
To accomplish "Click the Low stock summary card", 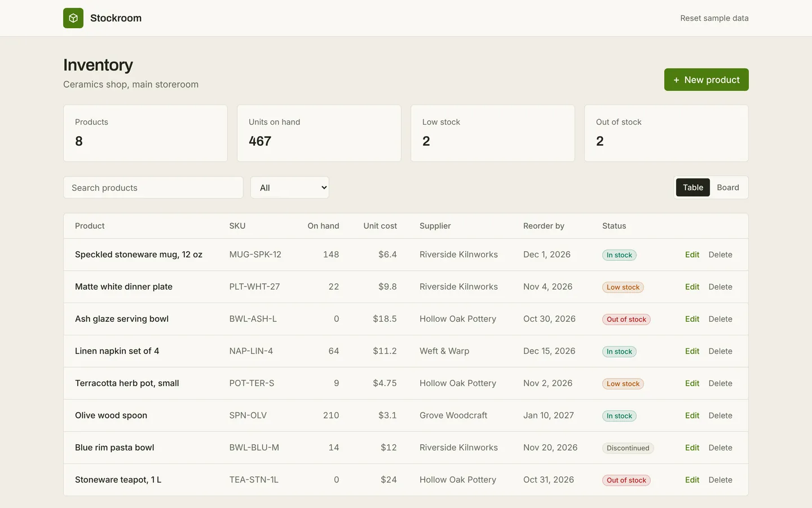I will pos(493,133).
